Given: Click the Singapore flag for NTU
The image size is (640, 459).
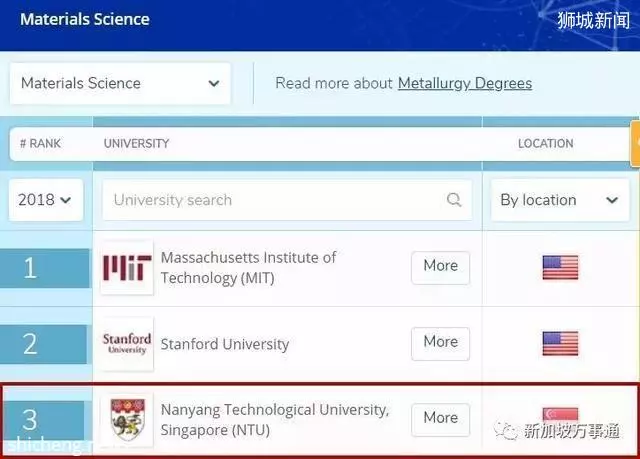Looking at the screenshot, I should coord(560,414).
